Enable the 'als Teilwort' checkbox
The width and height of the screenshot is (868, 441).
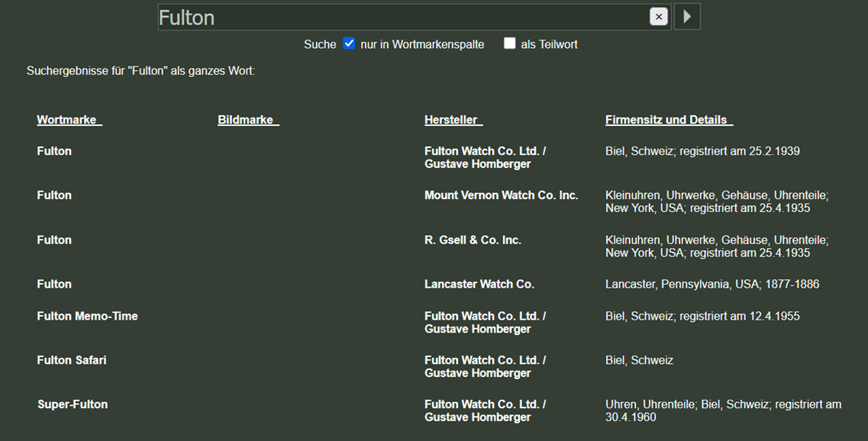pyautogui.click(x=509, y=43)
